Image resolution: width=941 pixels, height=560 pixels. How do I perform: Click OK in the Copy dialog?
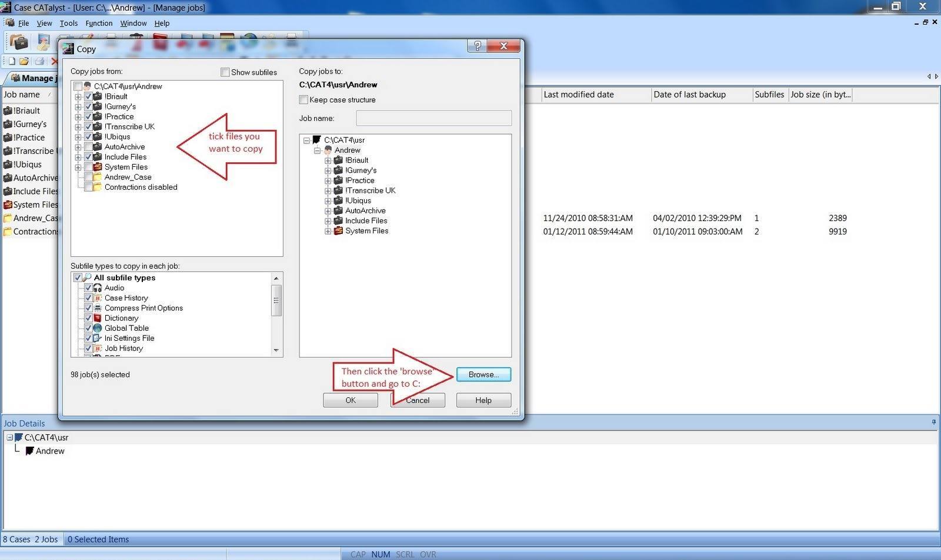[351, 400]
